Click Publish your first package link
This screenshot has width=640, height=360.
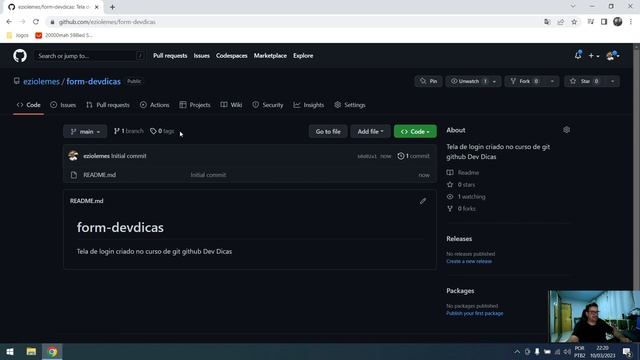click(x=475, y=313)
